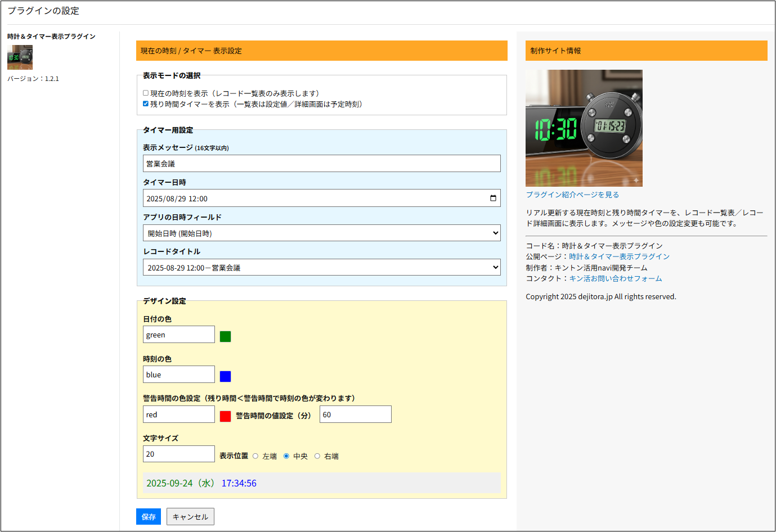Image resolution: width=776 pixels, height=532 pixels.
Task: Enable the current time display checkbox
Action: (146, 93)
